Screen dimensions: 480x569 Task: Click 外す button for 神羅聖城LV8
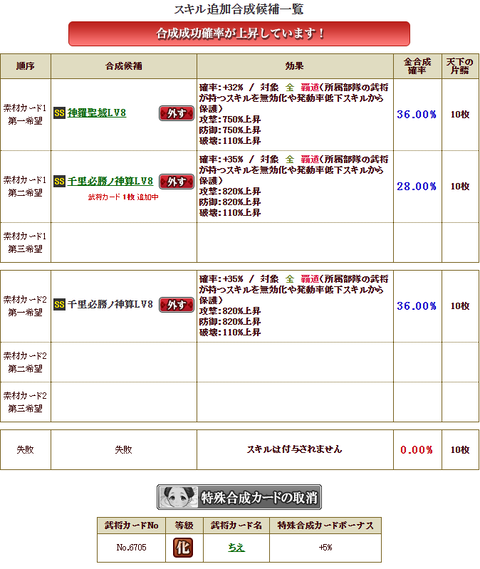coord(176,113)
